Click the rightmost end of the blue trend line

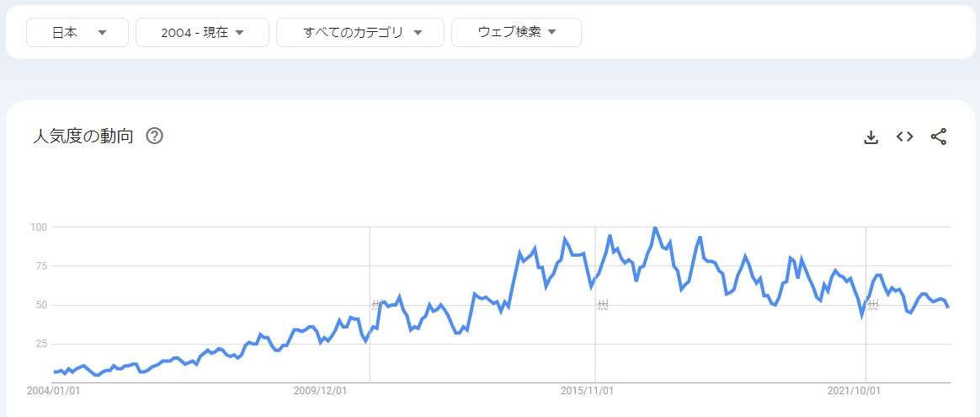[x=948, y=307]
